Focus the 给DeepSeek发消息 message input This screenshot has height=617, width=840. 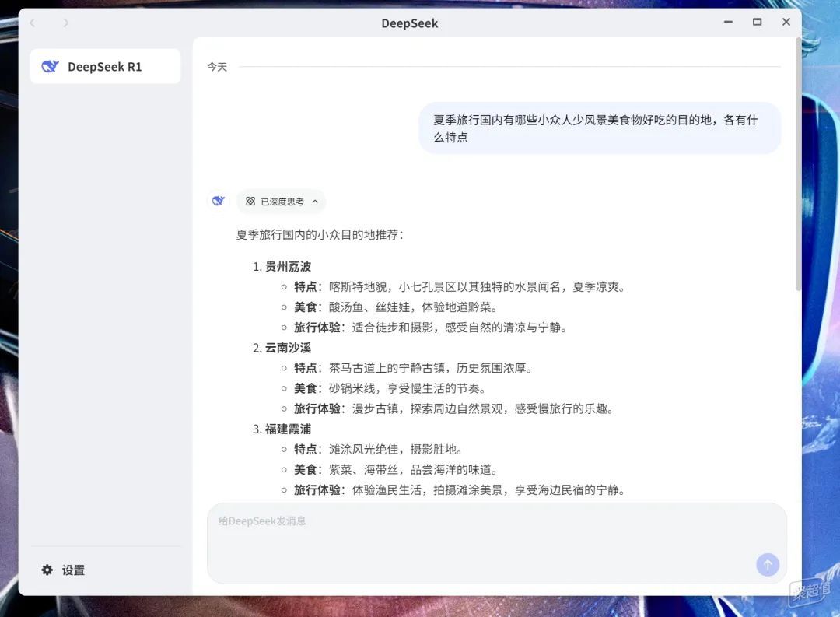[496, 543]
